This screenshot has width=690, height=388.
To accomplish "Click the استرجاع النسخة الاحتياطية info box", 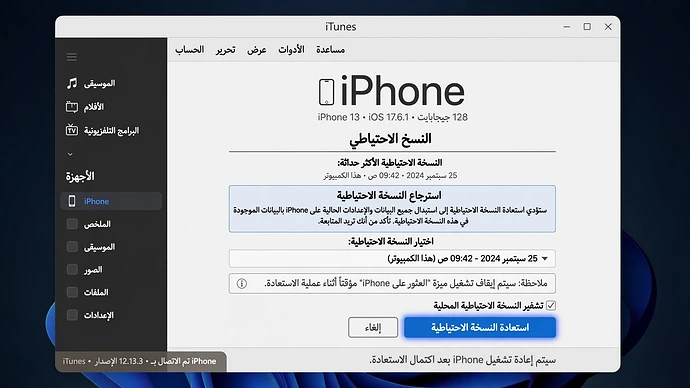I will click(392, 209).
